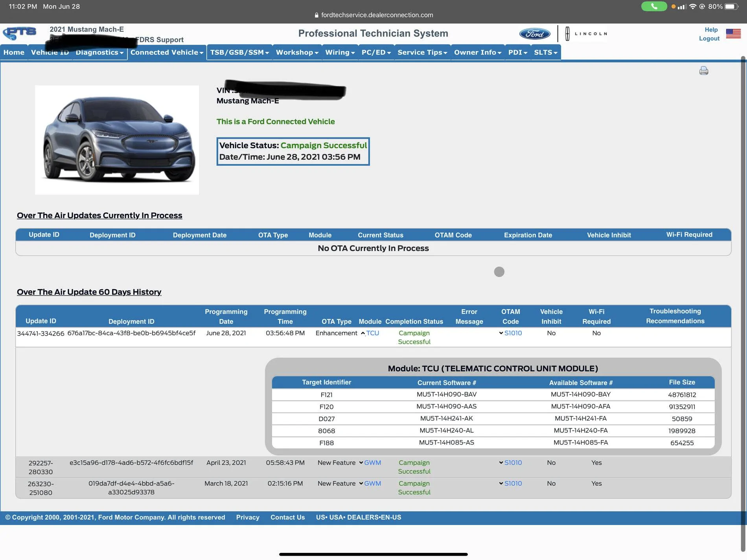Open the Privacy link in footer
The image size is (747, 560).
pyautogui.click(x=248, y=517)
